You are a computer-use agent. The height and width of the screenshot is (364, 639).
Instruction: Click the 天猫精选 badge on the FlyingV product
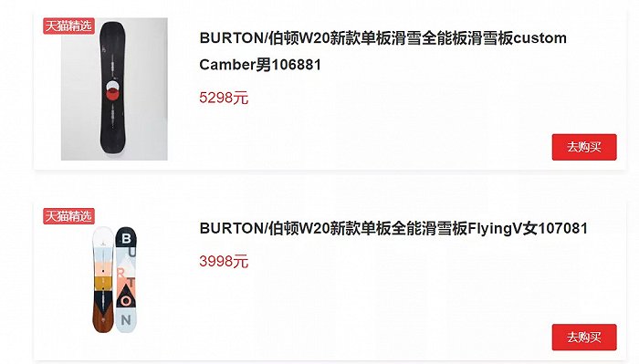(68, 216)
